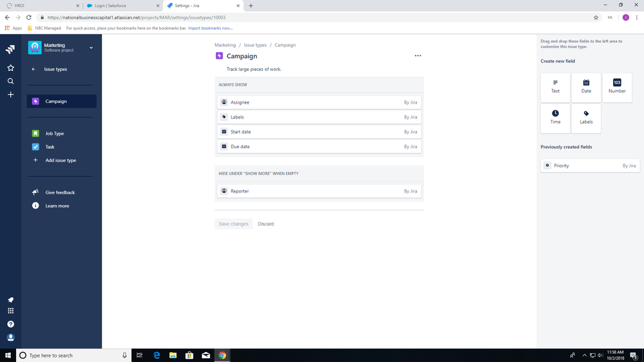Open a new browser tab

[251, 6]
